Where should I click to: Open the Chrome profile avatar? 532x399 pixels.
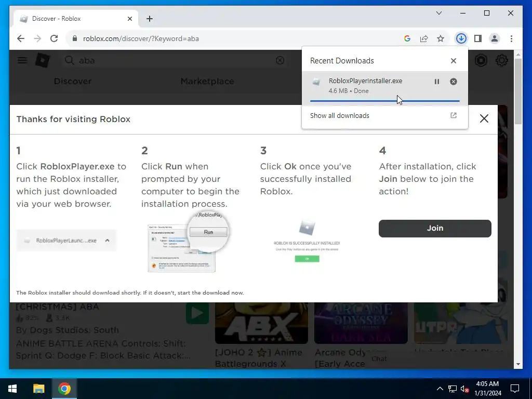pyautogui.click(x=495, y=38)
